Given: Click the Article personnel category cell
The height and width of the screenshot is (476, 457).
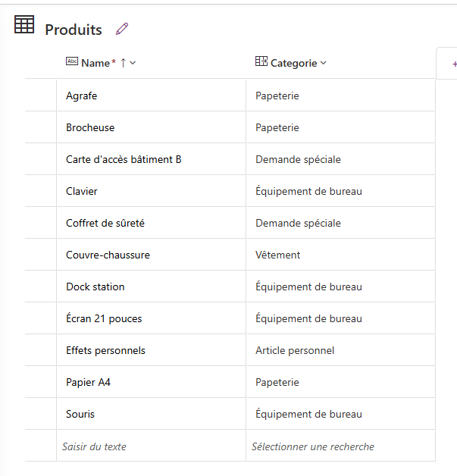Looking at the screenshot, I should (340, 350).
